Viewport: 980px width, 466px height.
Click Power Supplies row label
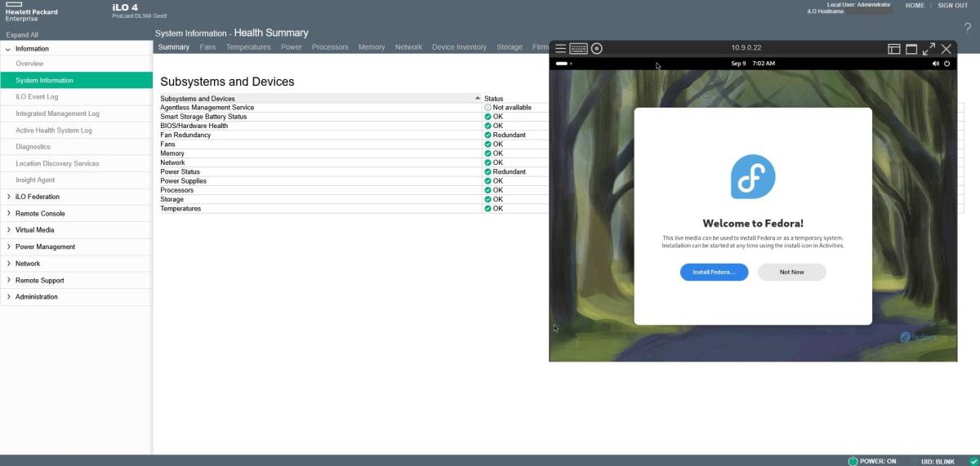coord(184,181)
